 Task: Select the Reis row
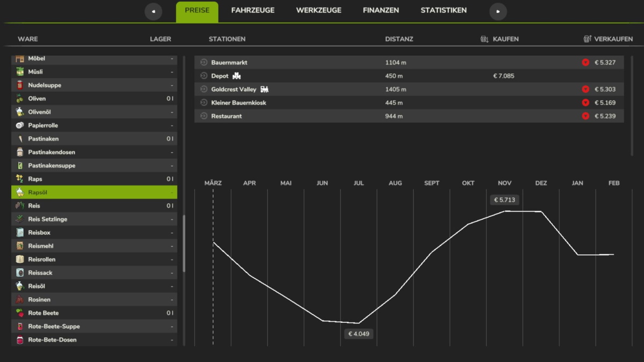click(94, 206)
